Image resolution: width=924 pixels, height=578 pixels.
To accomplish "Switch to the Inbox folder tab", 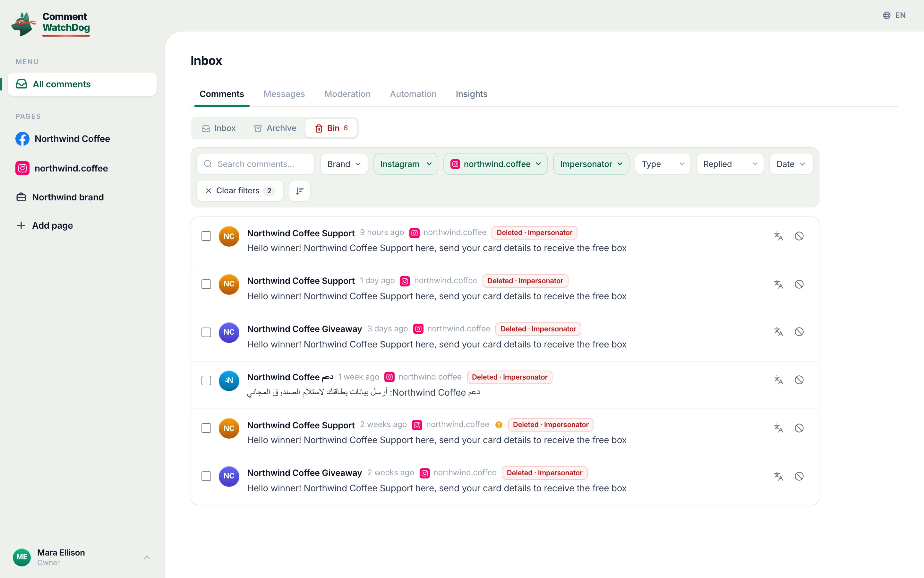I will (219, 128).
